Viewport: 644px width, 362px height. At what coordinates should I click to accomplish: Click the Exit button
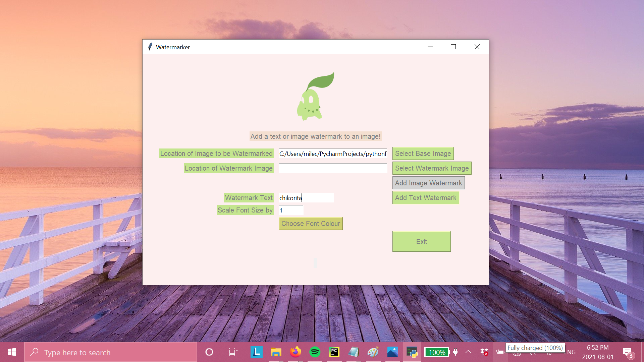[x=422, y=241]
